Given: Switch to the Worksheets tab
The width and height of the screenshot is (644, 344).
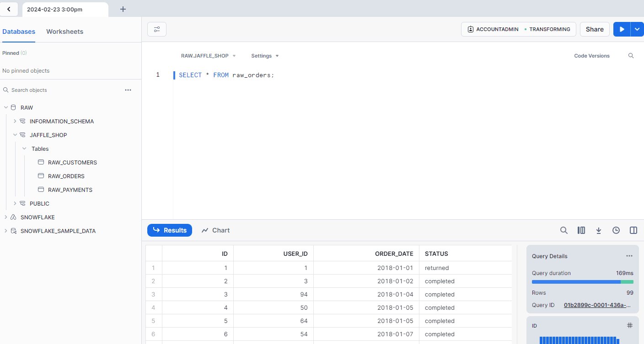Looking at the screenshot, I should (64, 32).
